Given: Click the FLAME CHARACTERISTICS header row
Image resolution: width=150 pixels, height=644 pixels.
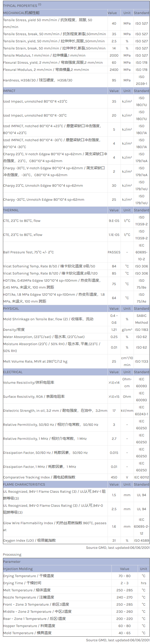Looking at the screenshot, I should tap(76, 484).
